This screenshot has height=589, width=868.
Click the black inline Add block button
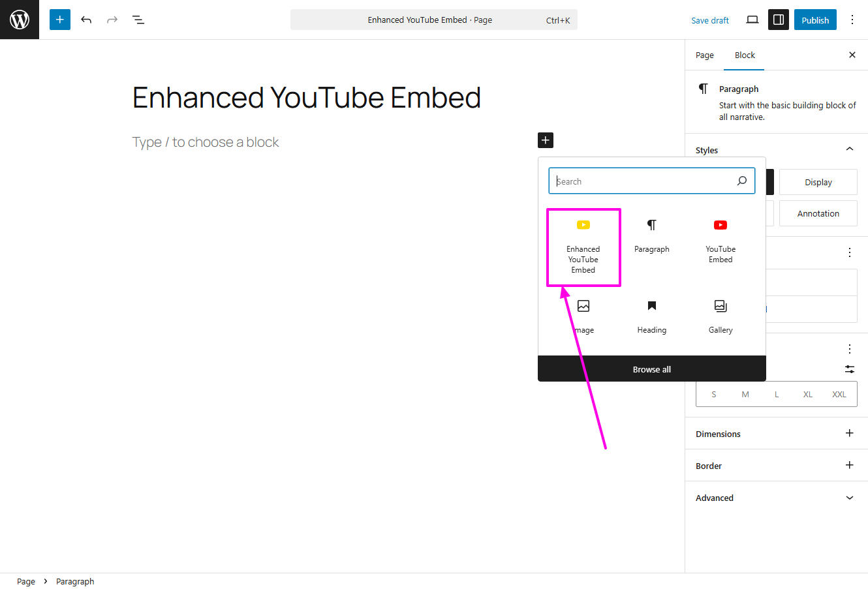click(x=546, y=140)
